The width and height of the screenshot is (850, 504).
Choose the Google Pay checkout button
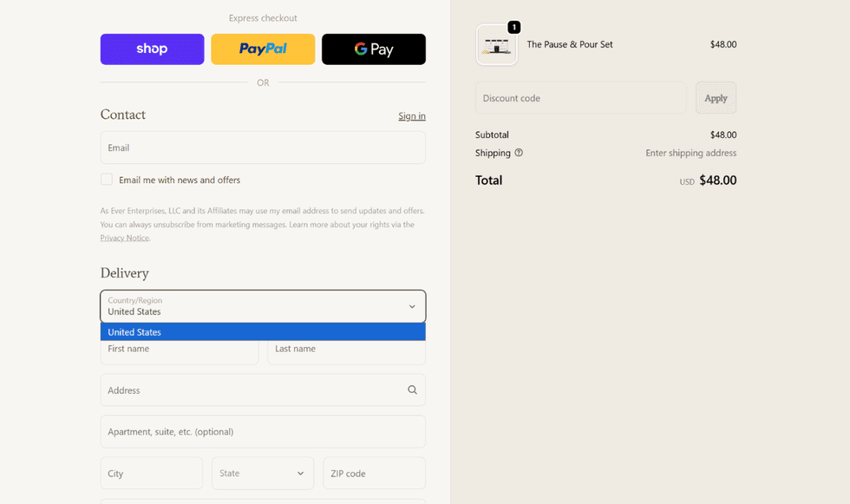(x=373, y=49)
